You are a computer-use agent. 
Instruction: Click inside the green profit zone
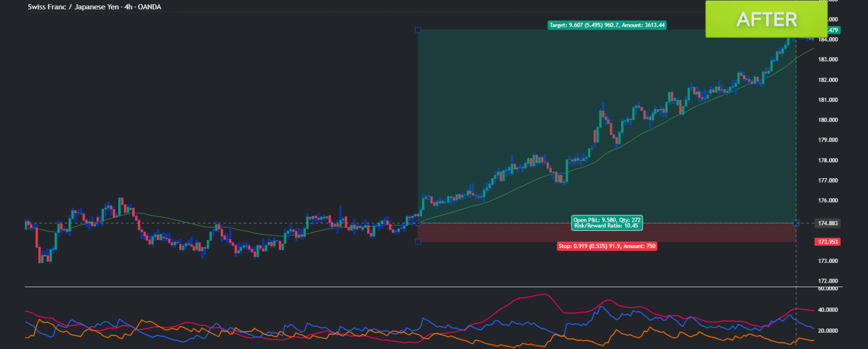coord(495,99)
